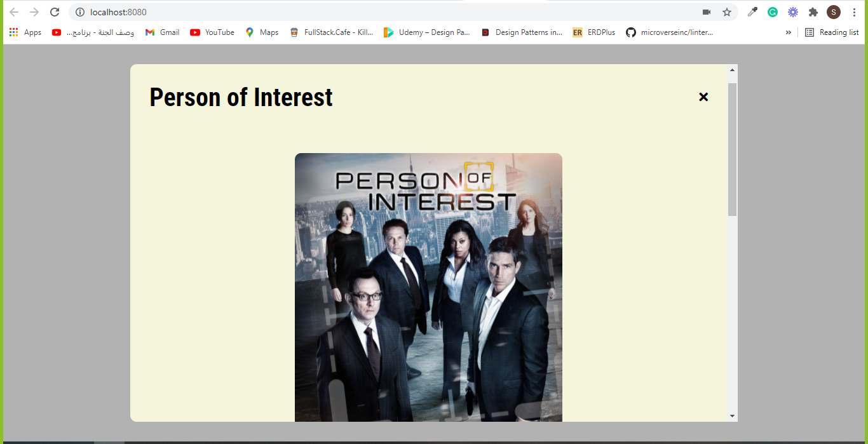The height and width of the screenshot is (444, 868).
Task: Click the Person of Interest heading
Action: pyautogui.click(x=241, y=97)
